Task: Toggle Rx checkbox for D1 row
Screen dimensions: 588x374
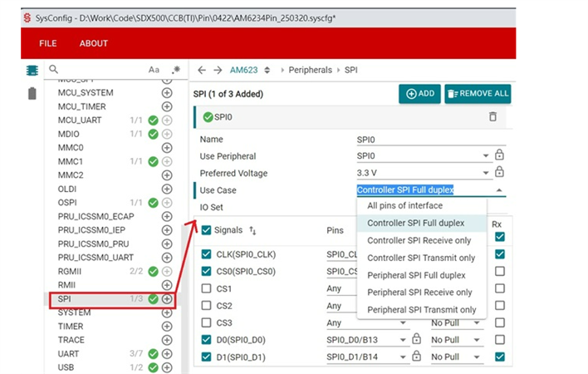Action: [x=499, y=357]
